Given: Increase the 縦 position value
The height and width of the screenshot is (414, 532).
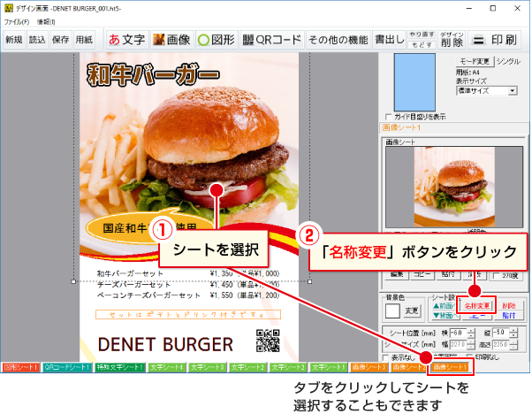Looking at the screenshot, I should [x=514, y=331].
